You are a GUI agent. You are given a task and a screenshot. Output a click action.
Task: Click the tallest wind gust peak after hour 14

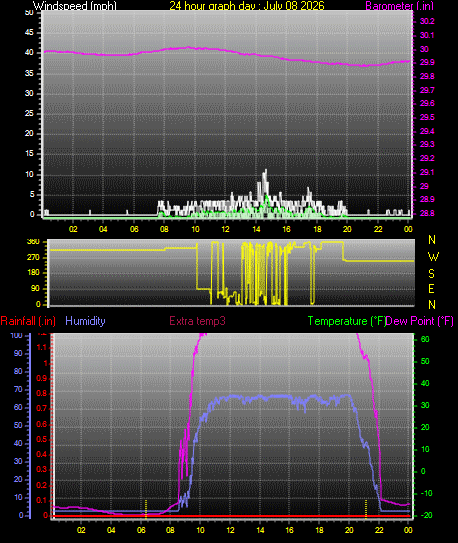tap(266, 172)
